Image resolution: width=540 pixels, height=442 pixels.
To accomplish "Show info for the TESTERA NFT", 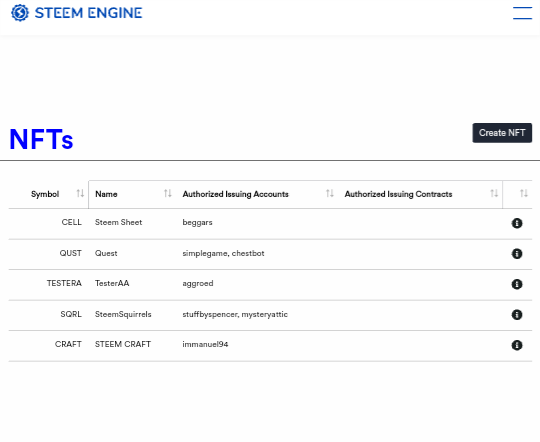I will [517, 284].
